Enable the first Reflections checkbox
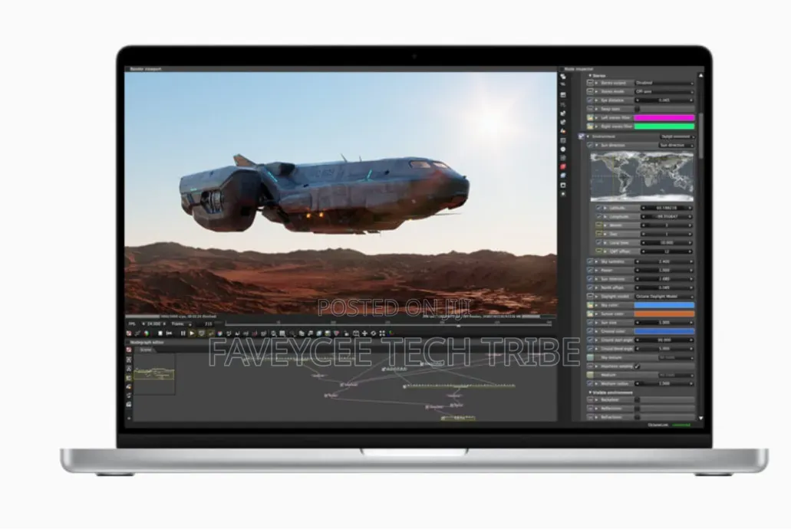The height and width of the screenshot is (532, 791). pyautogui.click(x=637, y=409)
